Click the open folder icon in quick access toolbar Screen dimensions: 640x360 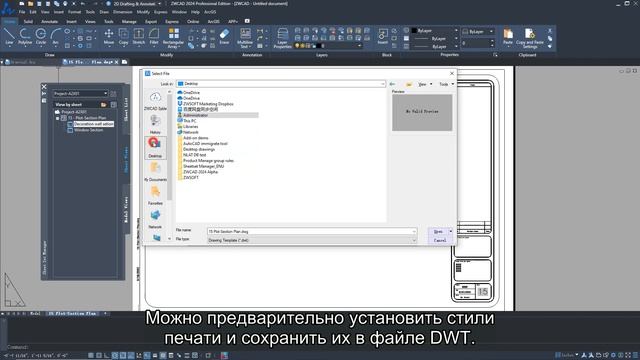(31, 4)
